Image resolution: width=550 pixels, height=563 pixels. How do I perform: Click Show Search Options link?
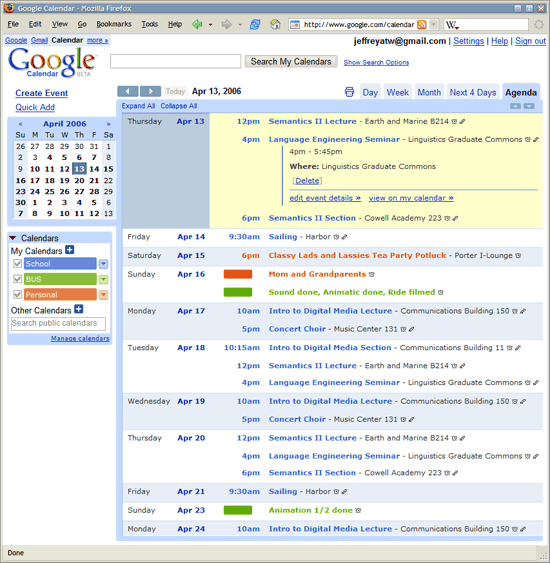pos(376,62)
